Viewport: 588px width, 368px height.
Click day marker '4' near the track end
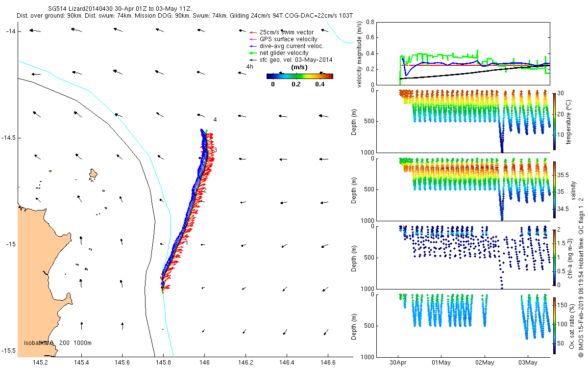215,120
